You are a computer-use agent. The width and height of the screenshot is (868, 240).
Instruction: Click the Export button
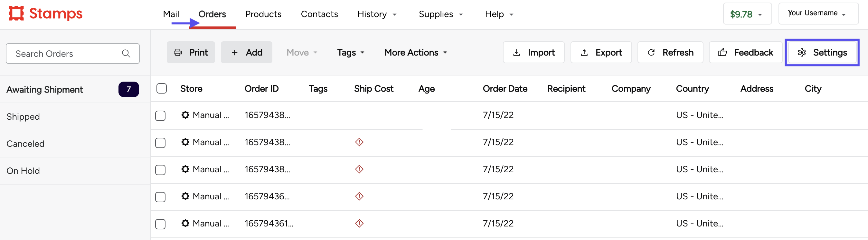click(601, 52)
